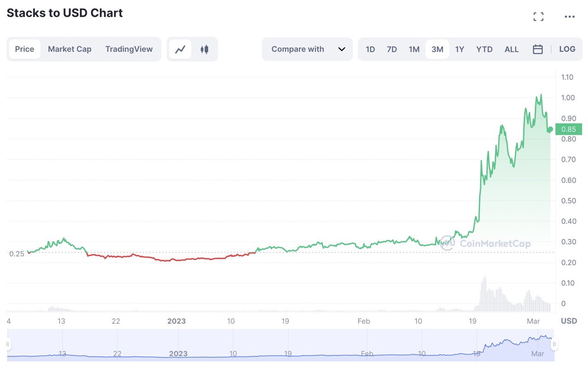Enable logarithmic scale with LOG toggle
588x367 pixels.
(567, 49)
